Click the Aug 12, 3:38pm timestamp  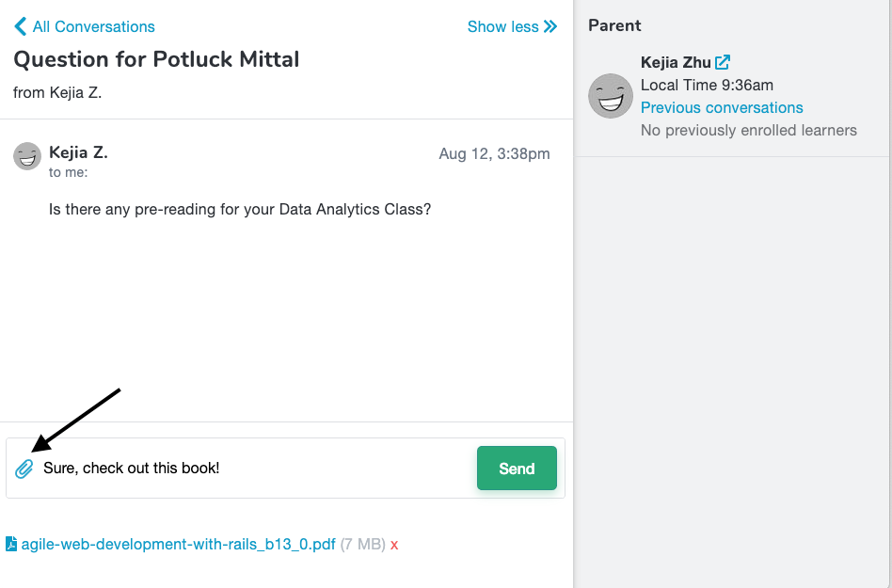(x=494, y=154)
